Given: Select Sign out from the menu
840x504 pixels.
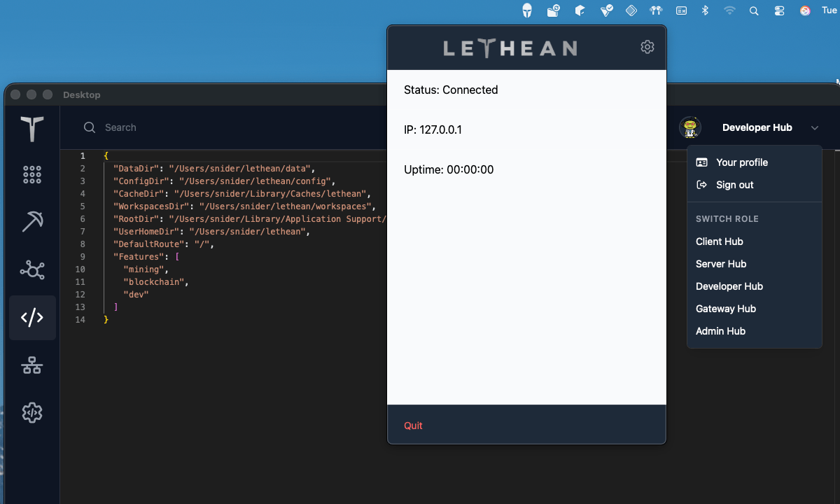Looking at the screenshot, I should pos(734,185).
